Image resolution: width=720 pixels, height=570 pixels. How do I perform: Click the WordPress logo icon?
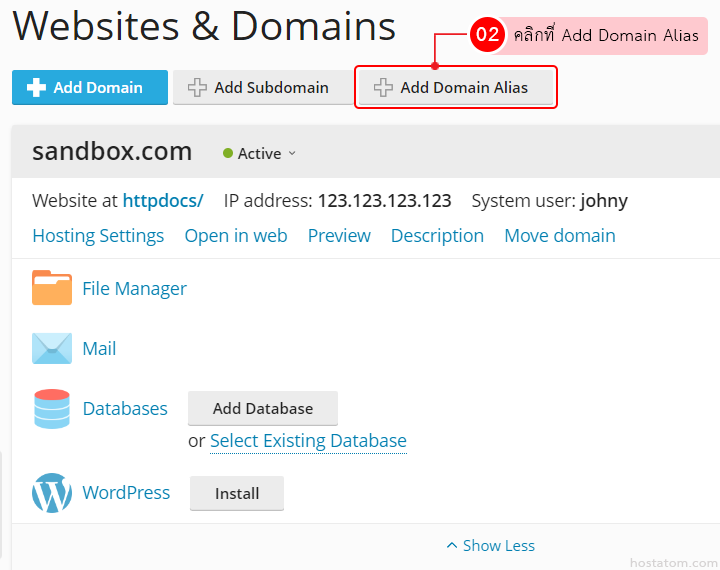click(52, 493)
